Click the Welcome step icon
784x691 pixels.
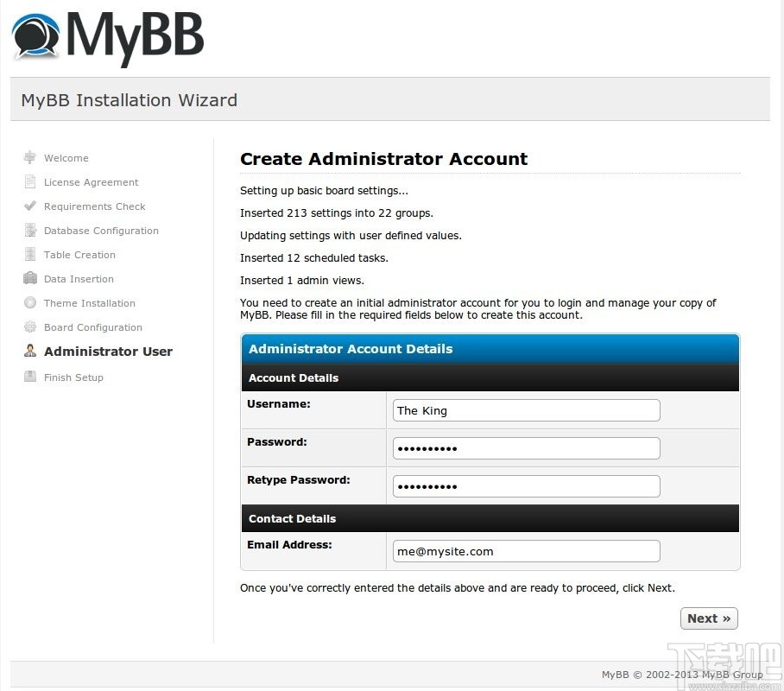click(x=32, y=158)
